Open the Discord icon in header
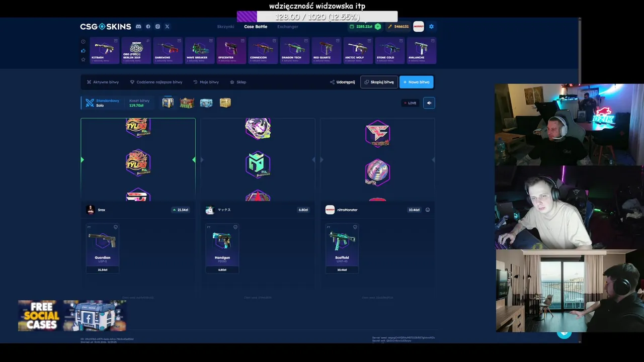The image size is (644, 362). (138, 27)
